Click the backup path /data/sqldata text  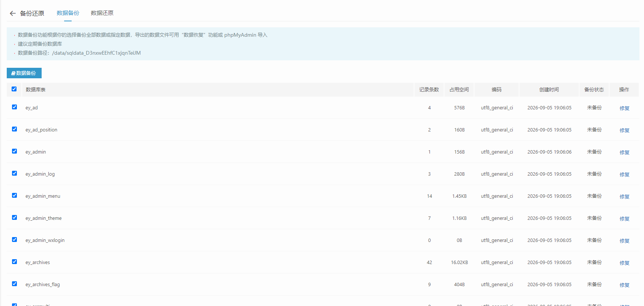coord(96,53)
